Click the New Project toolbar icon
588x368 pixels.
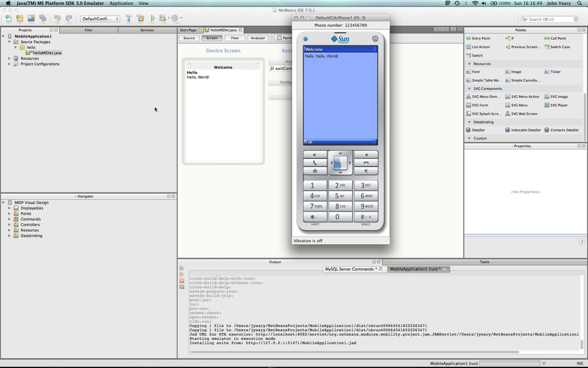[x=19, y=18]
